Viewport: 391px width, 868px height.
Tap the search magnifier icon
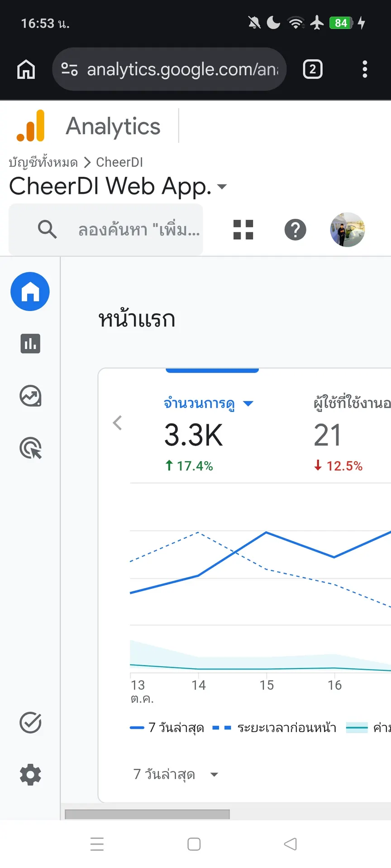47,229
